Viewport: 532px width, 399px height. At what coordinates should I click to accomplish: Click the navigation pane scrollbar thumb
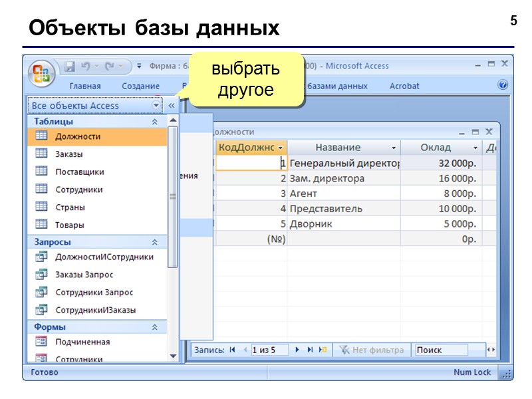tap(173, 197)
